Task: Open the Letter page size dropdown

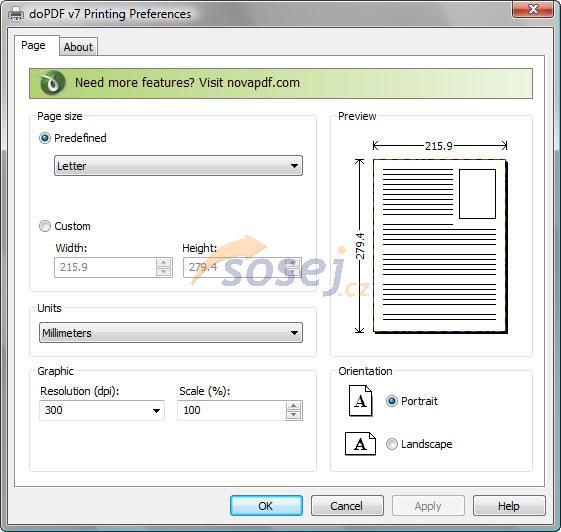Action: coord(178,166)
